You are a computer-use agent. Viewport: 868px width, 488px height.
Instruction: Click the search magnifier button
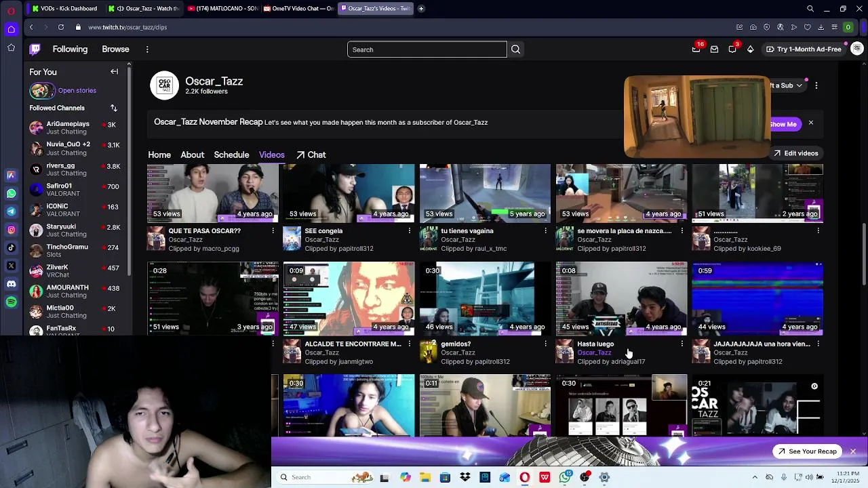click(515, 49)
